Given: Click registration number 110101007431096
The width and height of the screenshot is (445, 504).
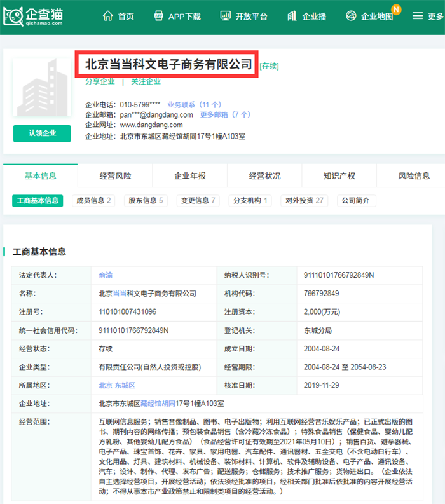Looking at the screenshot, I should pyautogui.click(x=127, y=312).
